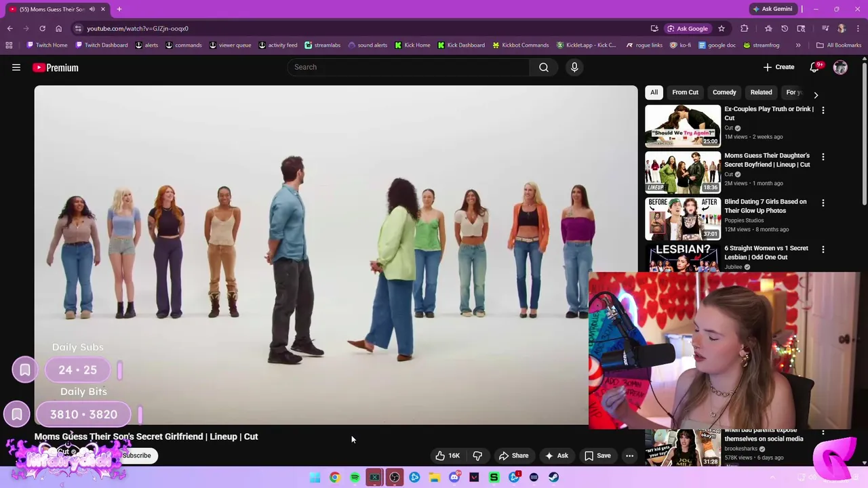This screenshot has height=488, width=868.
Task: Open OBS Studio from the taskbar
Action: (x=395, y=477)
